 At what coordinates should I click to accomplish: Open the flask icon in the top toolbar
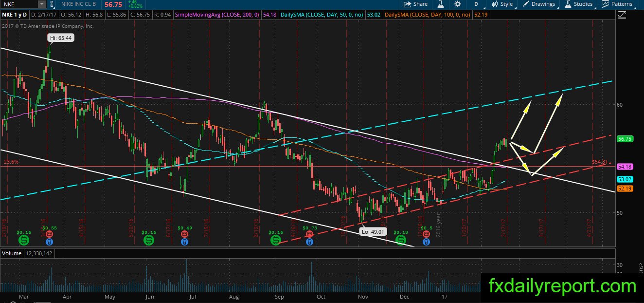coord(441,4)
